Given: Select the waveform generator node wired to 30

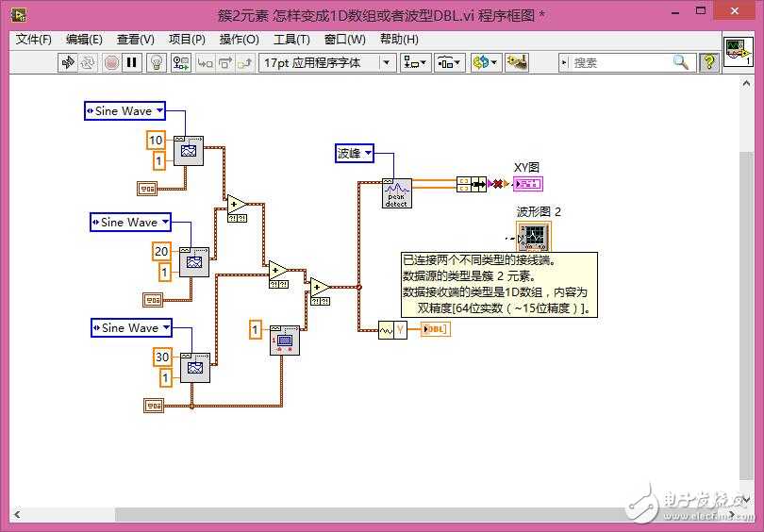Looking at the screenshot, I should 195,368.
